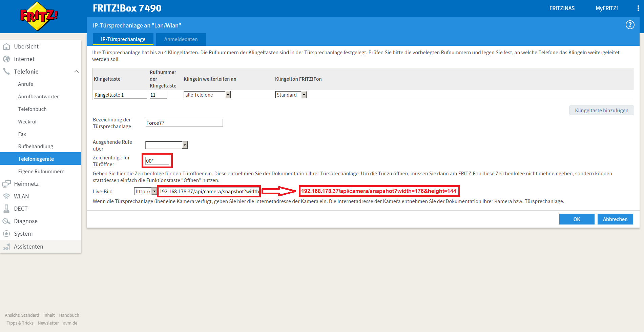Click the Türöffner Zeichenfolge input field

click(157, 161)
